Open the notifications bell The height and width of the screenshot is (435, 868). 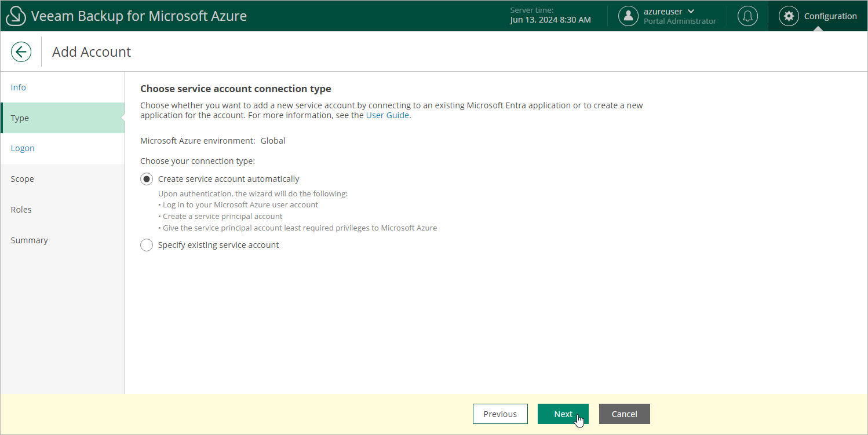click(747, 16)
